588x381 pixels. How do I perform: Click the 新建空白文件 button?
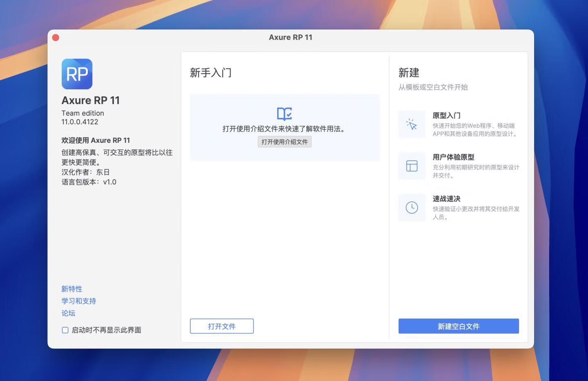459,326
